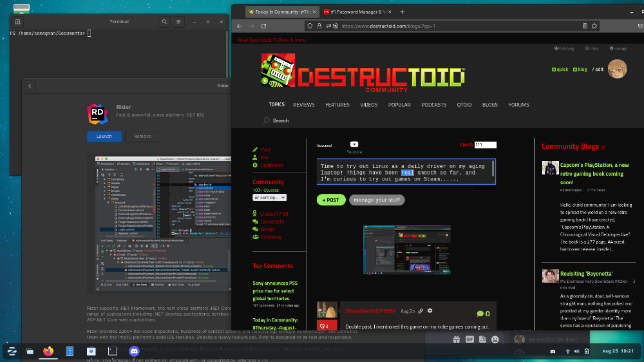Image resolution: width=644 pixels, height=362 pixels.
Task: Open the Zorin start menu
Action: [x=12, y=351]
